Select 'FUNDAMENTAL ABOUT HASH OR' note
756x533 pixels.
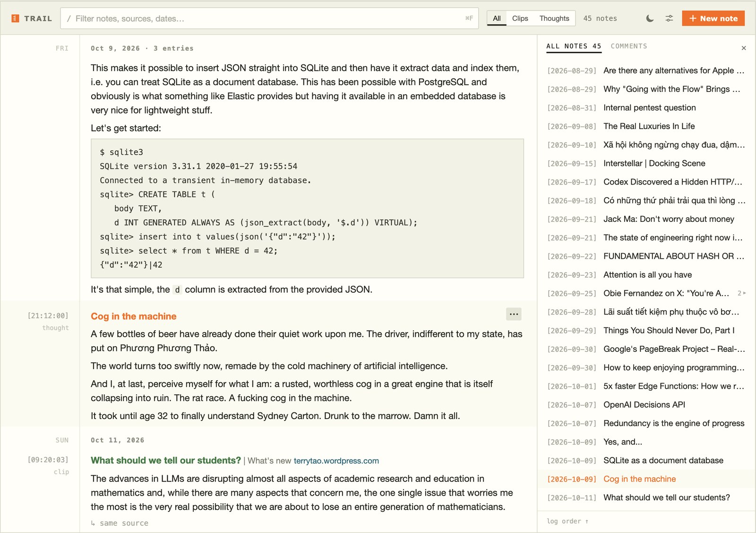[646, 256]
